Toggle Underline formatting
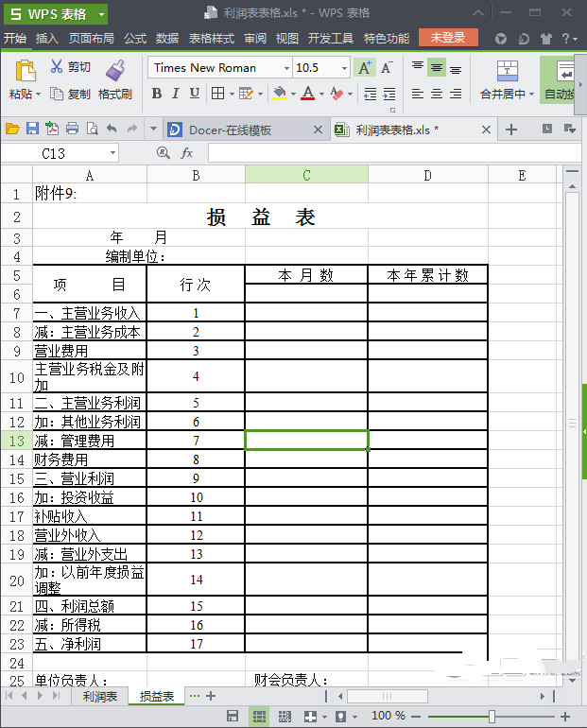Image resolution: width=587 pixels, height=728 pixels. [x=195, y=94]
